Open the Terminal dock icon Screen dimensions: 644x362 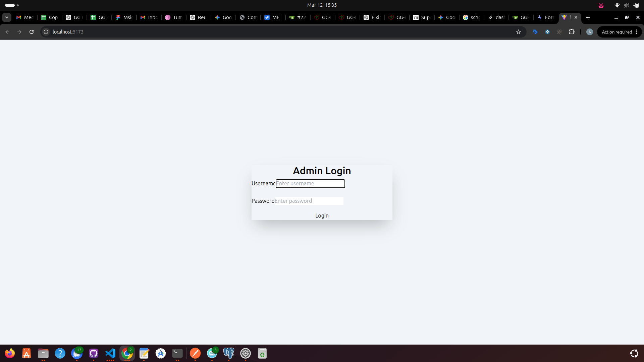[177, 353]
